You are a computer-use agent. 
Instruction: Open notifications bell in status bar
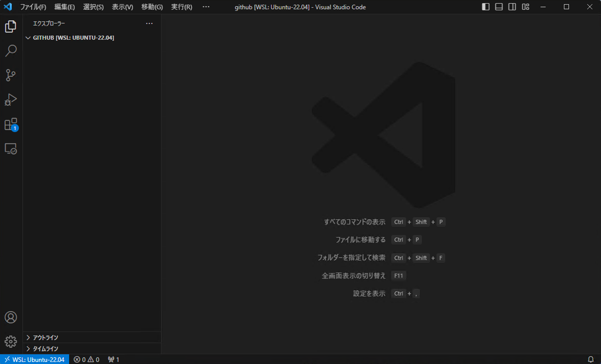(591, 359)
